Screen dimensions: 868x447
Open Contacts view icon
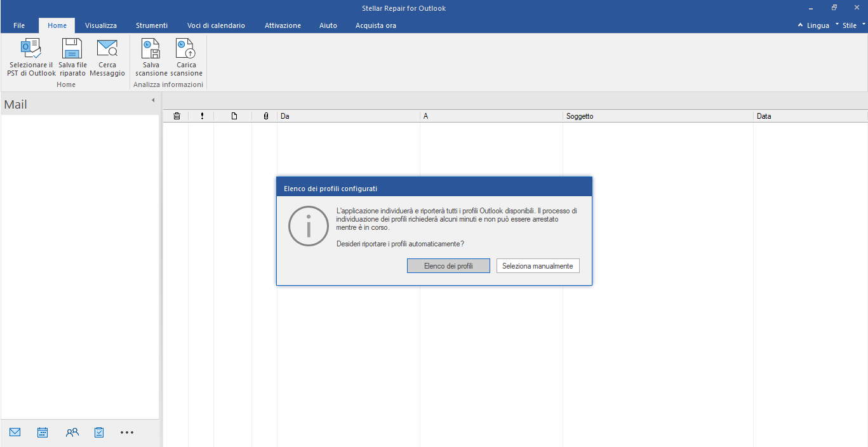tap(72, 432)
